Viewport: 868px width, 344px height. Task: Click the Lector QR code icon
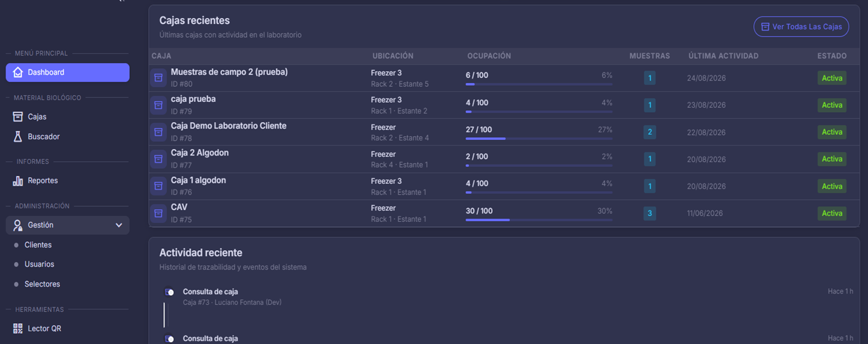click(x=18, y=328)
